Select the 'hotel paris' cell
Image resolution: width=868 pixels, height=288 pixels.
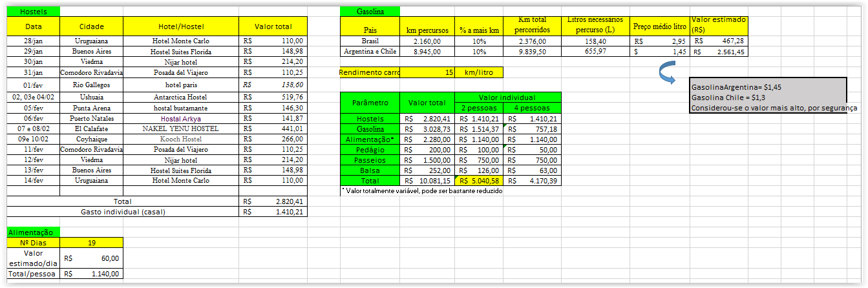[181, 85]
